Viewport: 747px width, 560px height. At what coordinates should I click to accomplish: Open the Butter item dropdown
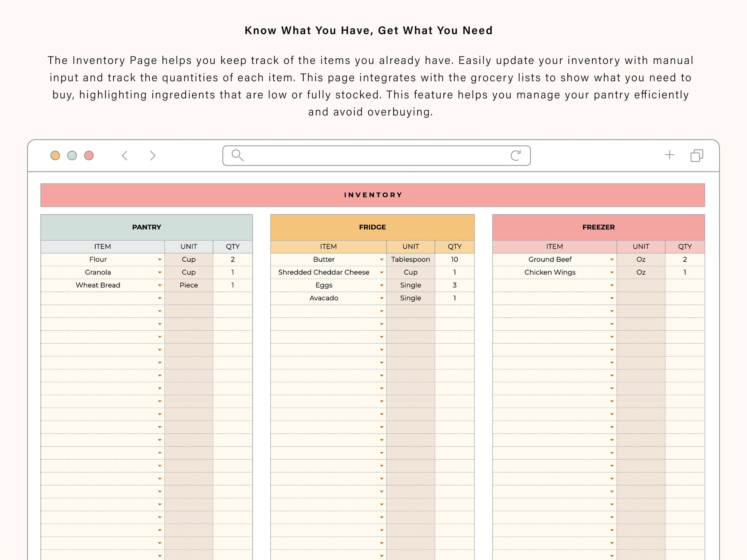pyautogui.click(x=382, y=260)
